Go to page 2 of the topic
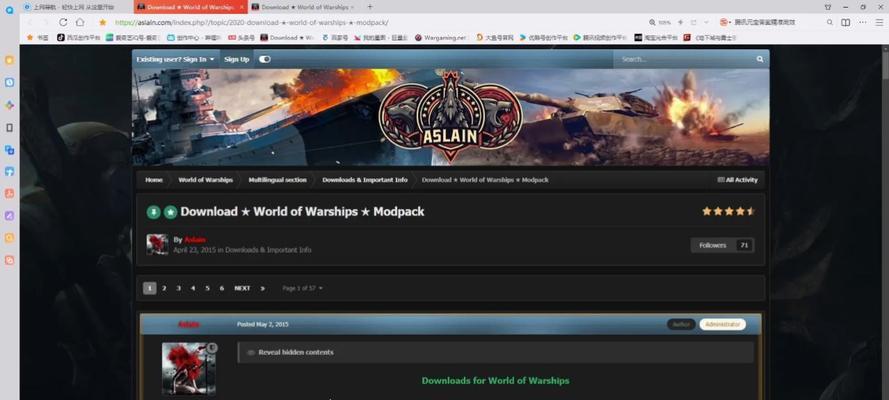Screen dimensions: 889x400 pos(164,288)
